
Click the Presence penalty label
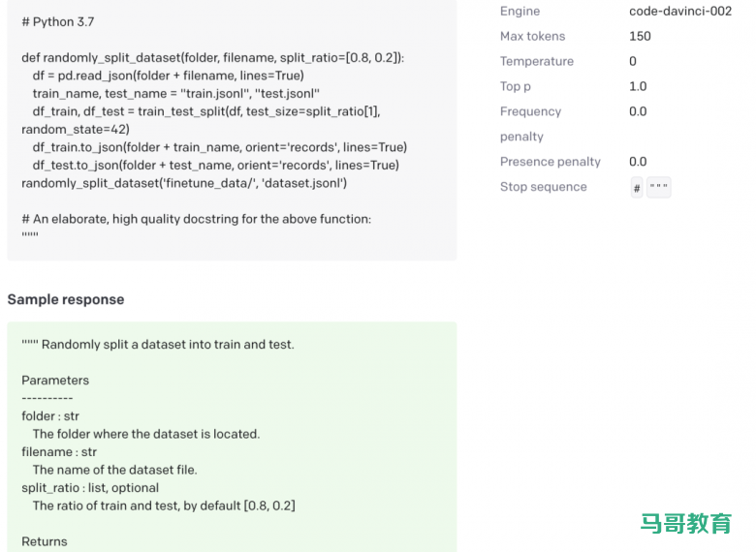coord(551,162)
